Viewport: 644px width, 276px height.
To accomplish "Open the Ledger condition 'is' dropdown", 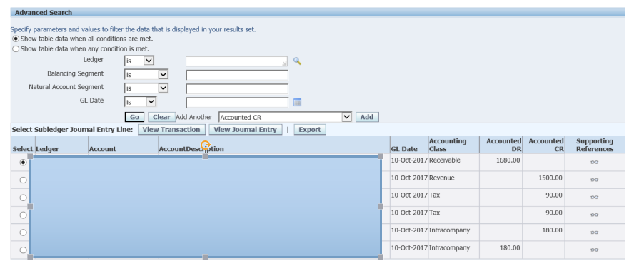I will 139,61.
